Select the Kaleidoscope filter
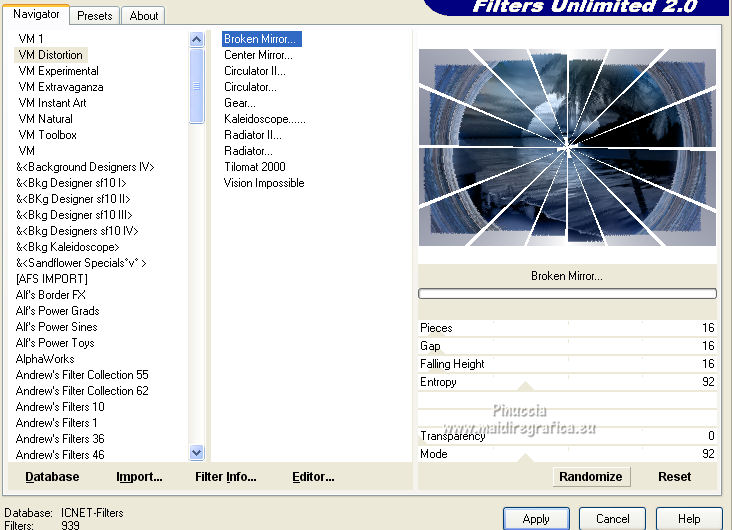 (265, 119)
